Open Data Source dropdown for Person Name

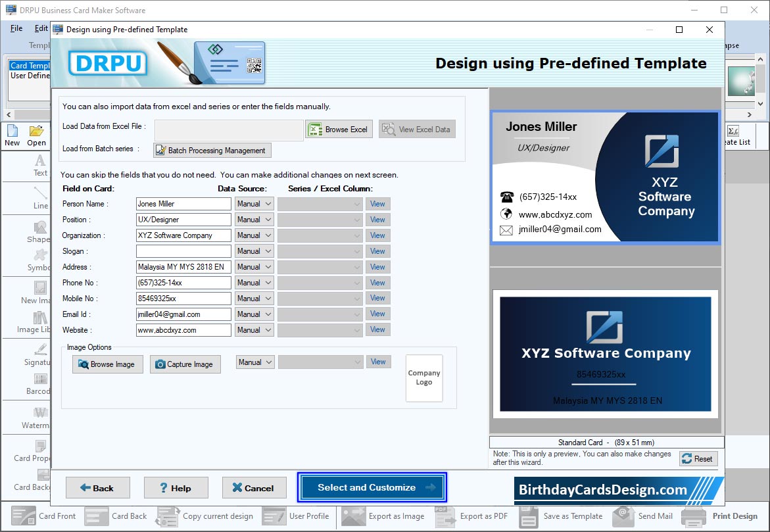click(x=254, y=204)
